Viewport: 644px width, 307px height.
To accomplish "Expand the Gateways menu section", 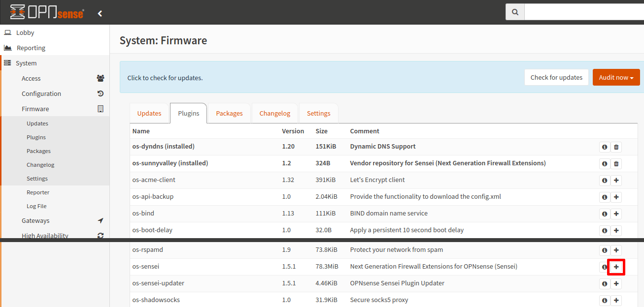I will click(35, 221).
